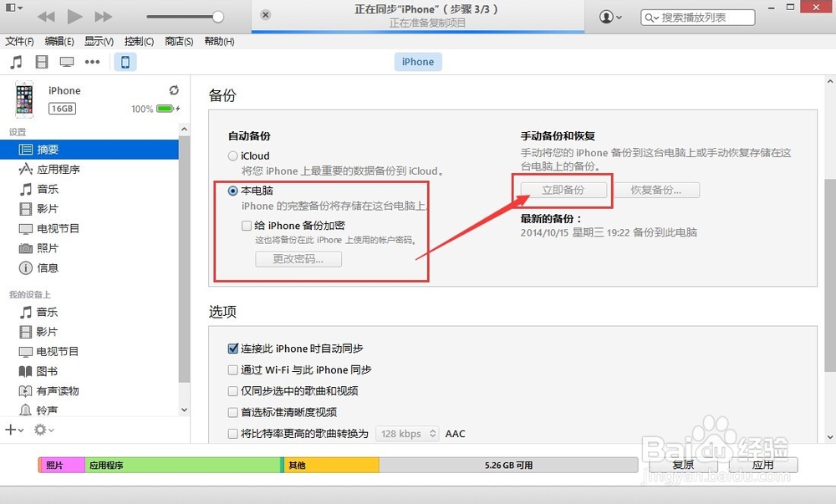Adjust the volume slider knob
Viewport: 836px width, 504px height.
coord(217,17)
